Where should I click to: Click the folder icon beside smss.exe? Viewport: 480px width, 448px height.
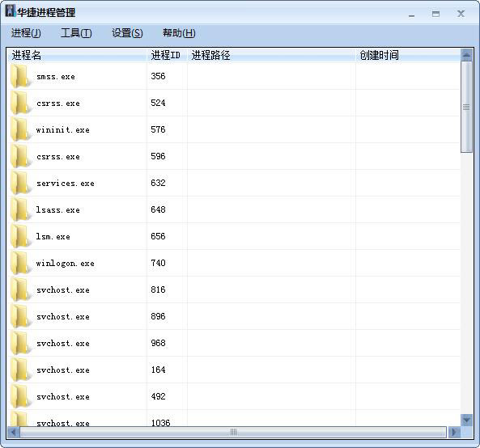coord(21,76)
